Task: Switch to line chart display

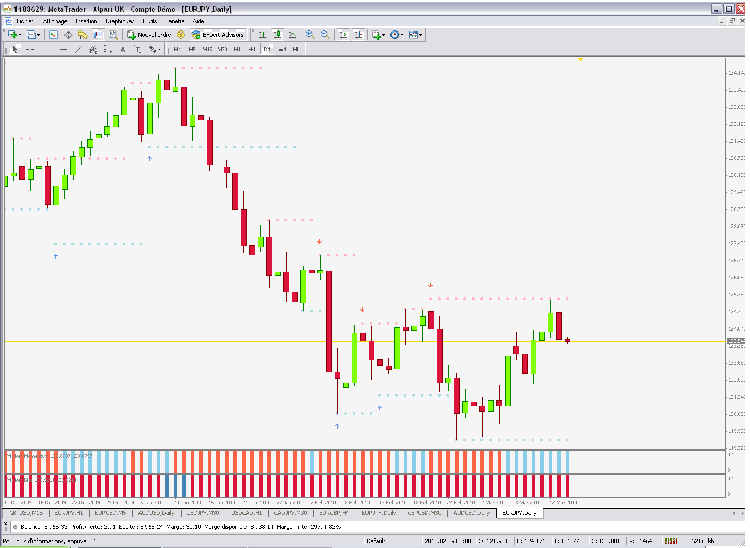Action: coord(292,34)
